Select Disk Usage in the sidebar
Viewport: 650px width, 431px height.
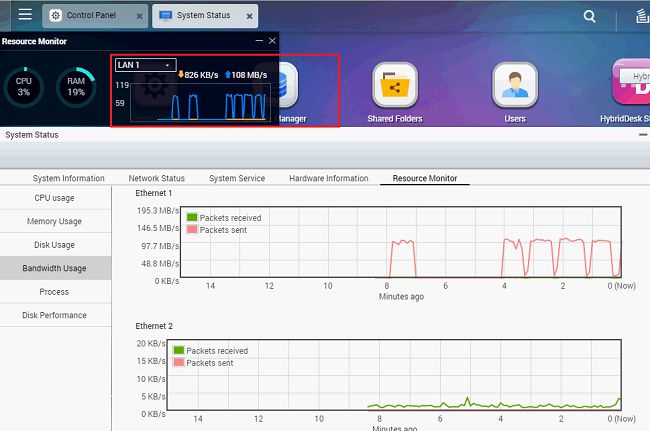tap(56, 245)
